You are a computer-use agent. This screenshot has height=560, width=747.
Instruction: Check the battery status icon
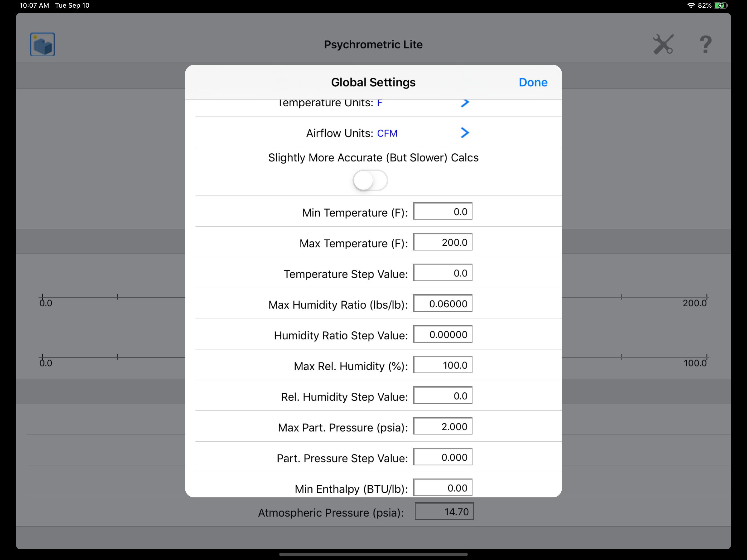click(x=721, y=5)
